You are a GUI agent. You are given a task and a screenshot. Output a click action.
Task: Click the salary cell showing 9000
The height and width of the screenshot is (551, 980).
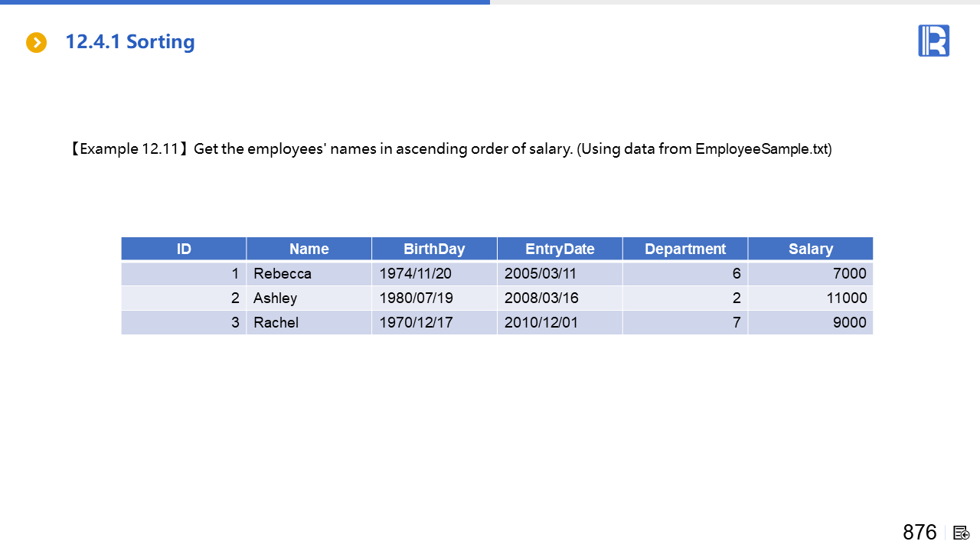click(849, 322)
